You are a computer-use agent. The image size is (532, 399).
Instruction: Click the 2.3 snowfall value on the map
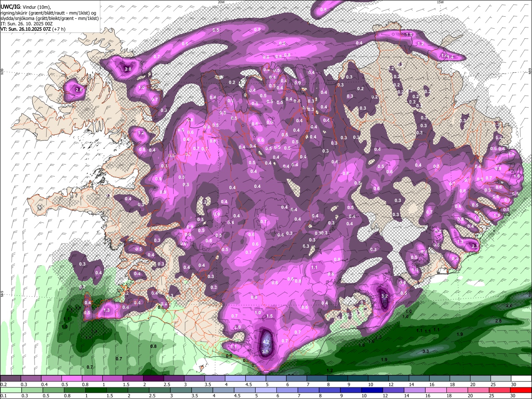[x=475, y=246]
